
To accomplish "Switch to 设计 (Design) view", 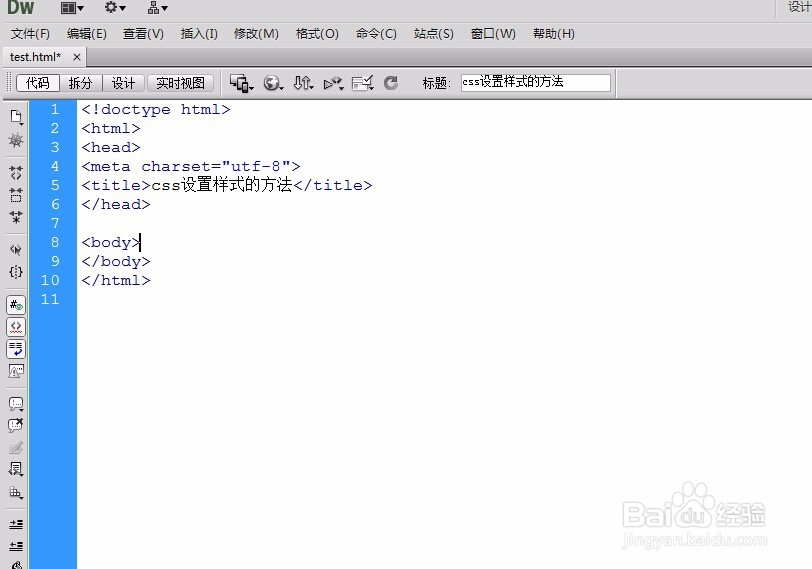I will point(123,83).
